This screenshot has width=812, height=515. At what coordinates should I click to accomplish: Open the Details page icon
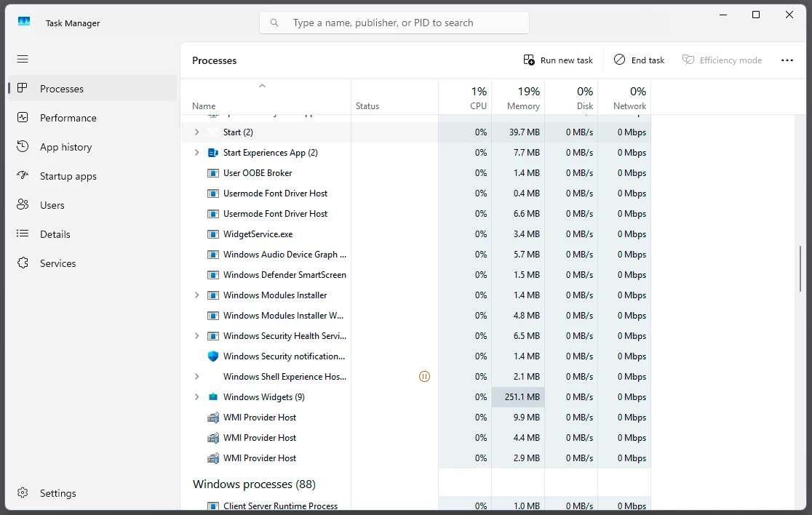pos(23,233)
